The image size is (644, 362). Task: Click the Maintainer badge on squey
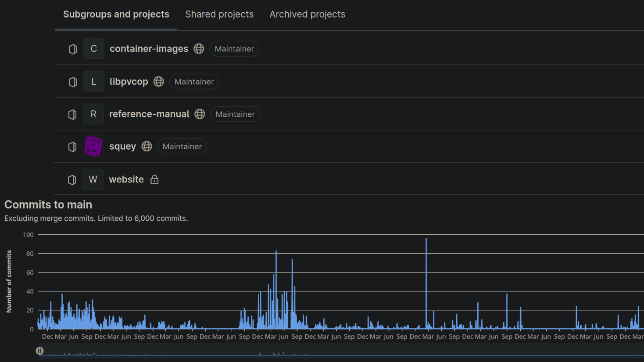[182, 147]
